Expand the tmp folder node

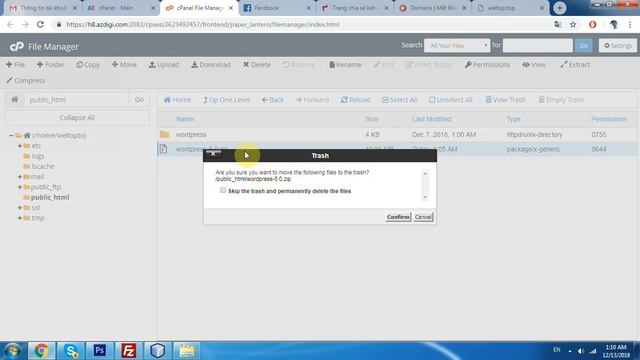(x=20, y=218)
